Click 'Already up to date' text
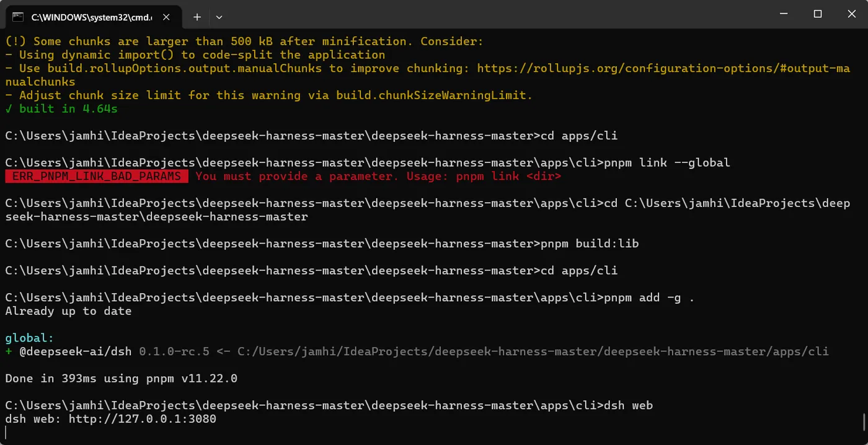 (68, 311)
